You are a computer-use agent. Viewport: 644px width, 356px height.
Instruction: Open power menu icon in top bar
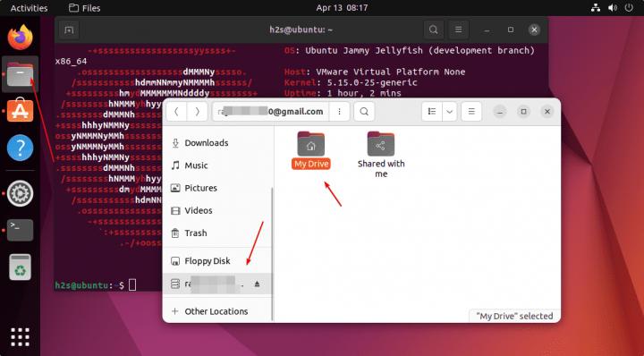click(629, 8)
